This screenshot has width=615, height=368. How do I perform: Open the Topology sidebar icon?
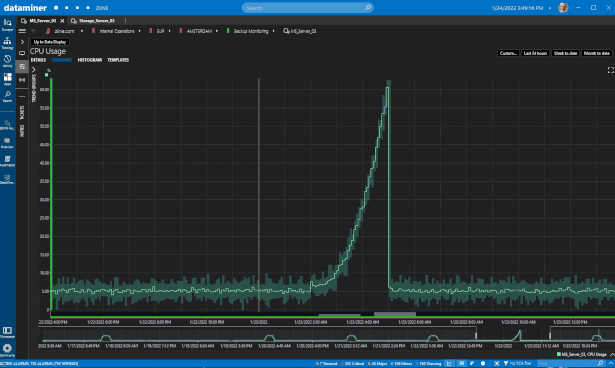7,43
